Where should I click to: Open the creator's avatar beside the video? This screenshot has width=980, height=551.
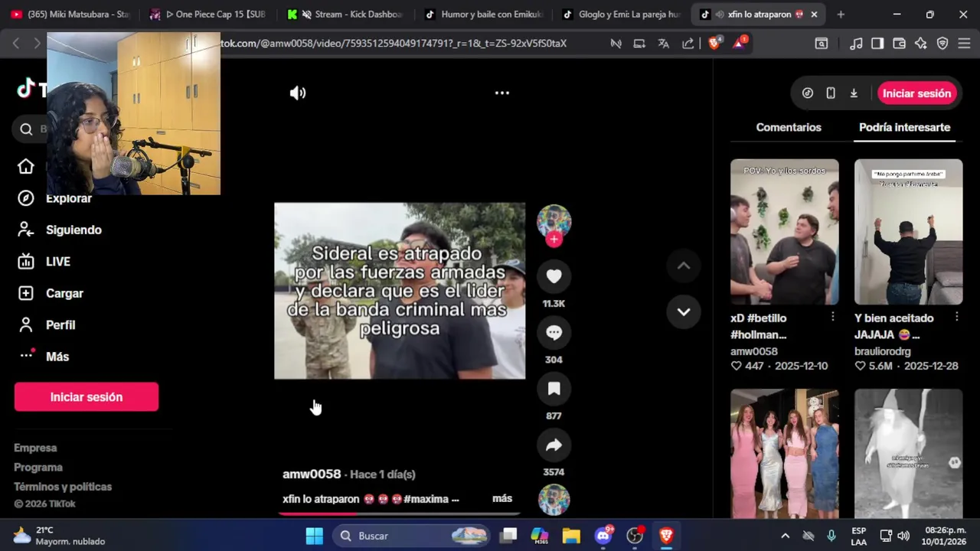coord(554,221)
